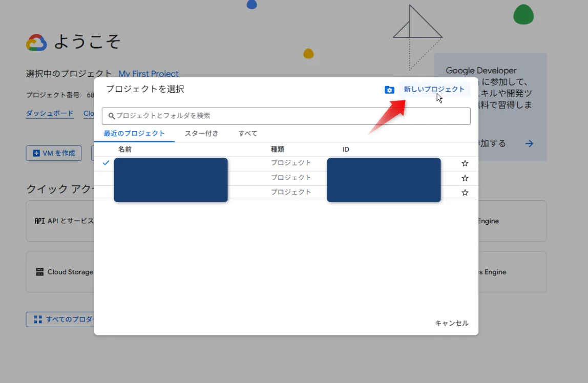Create a project via 新しいプロジェクト button
The width and height of the screenshot is (588, 383).
[434, 90]
